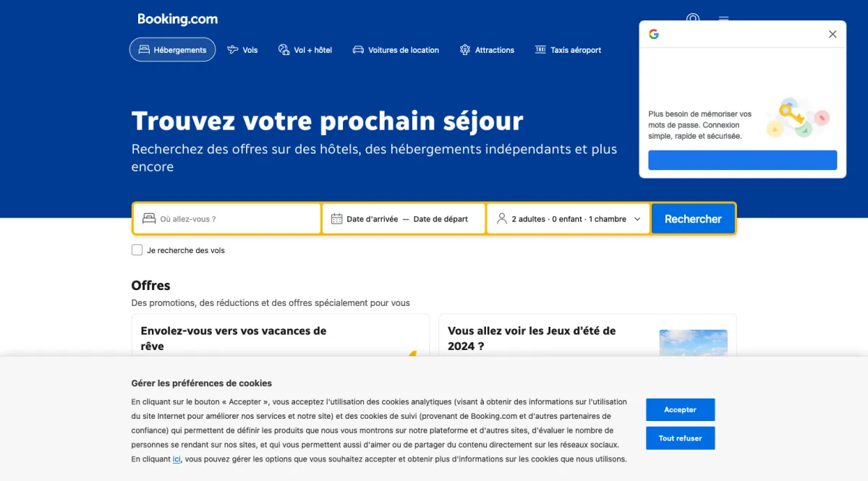The height and width of the screenshot is (481, 868).
Task: Open the Date de départ picker
Action: pos(441,219)
